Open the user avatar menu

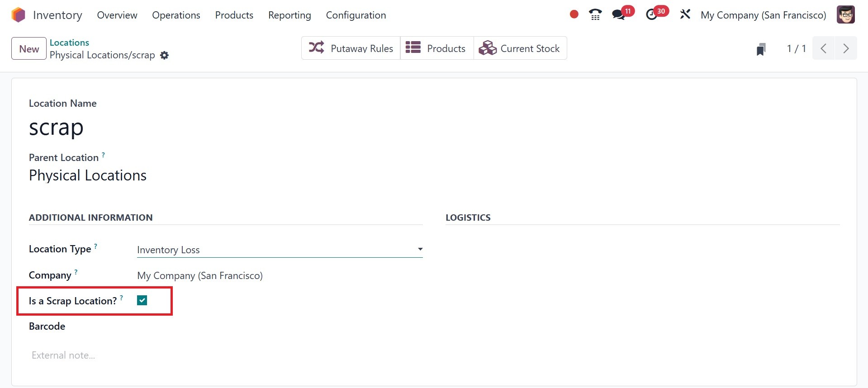tap(845, 15)
